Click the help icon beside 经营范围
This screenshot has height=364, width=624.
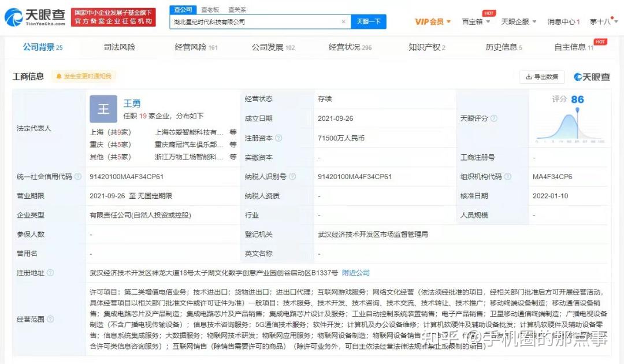click(50, 319)
